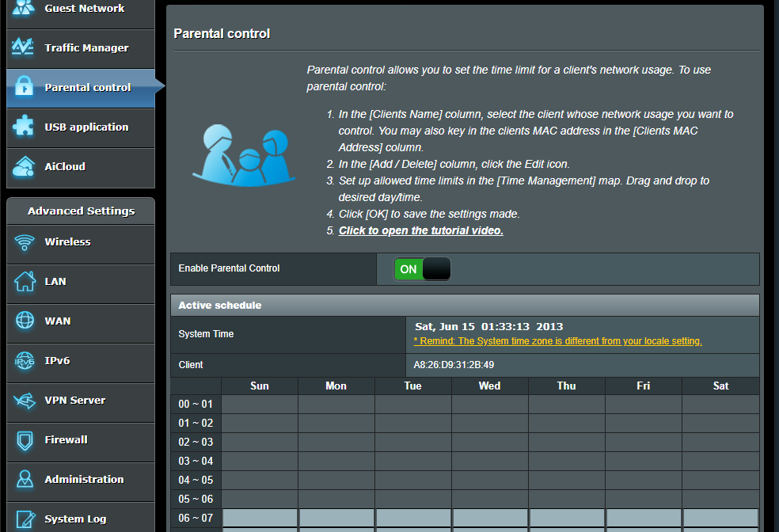This screenshot has width=779, height=532.
Task: Open the System Log menu item
Action: point(75,519)
